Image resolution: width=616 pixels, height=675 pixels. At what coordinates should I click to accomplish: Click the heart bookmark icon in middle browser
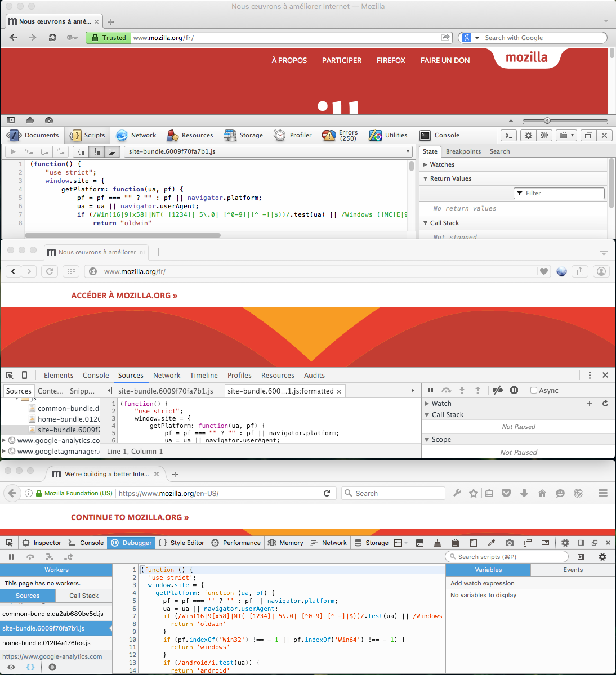point(544,272)
